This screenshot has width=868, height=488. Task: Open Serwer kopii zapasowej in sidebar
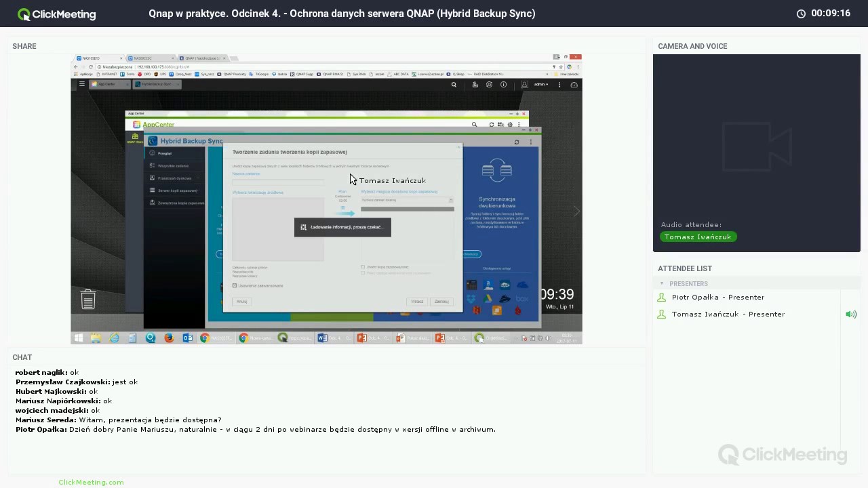click(x=175, y=190)
